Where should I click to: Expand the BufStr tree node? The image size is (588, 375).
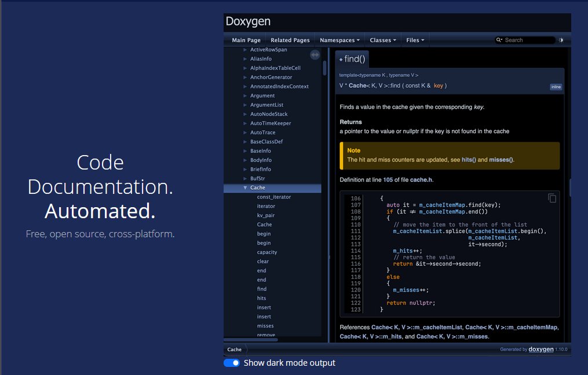coord(245,179)
